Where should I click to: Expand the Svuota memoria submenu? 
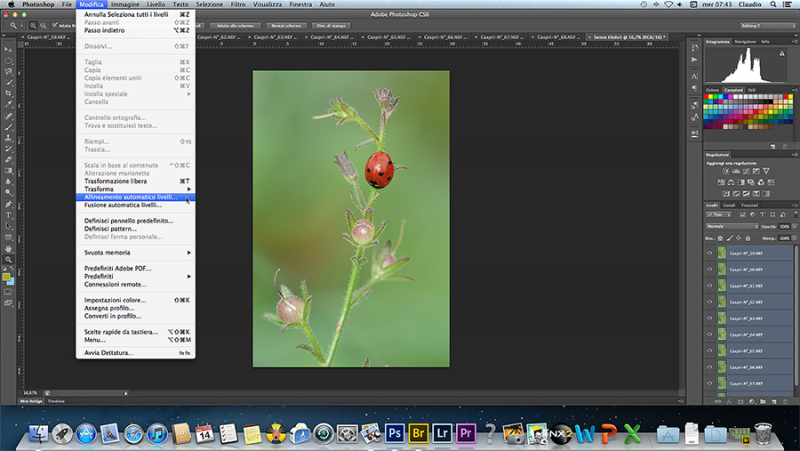(135, 253)
